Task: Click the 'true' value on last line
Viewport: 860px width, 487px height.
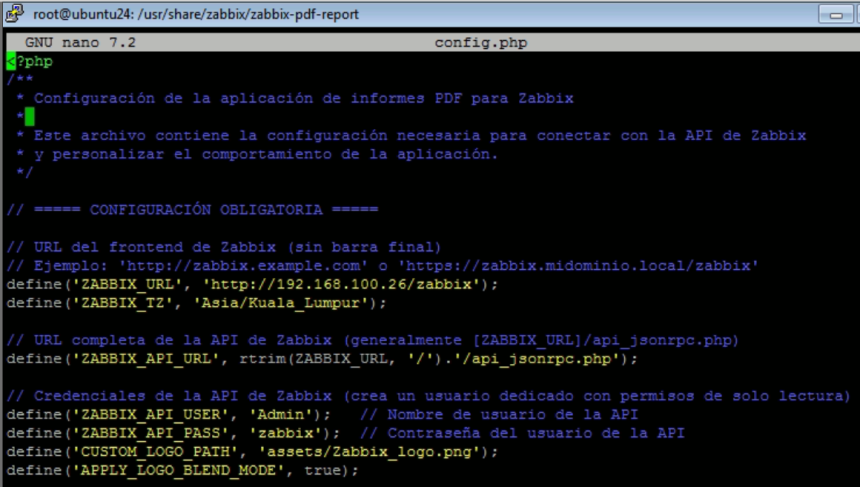Action: pyautogui.click(x=322, y=471)
